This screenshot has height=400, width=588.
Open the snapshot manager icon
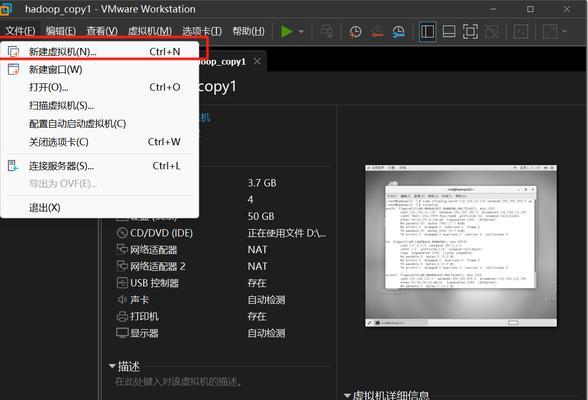pos(399,31)
